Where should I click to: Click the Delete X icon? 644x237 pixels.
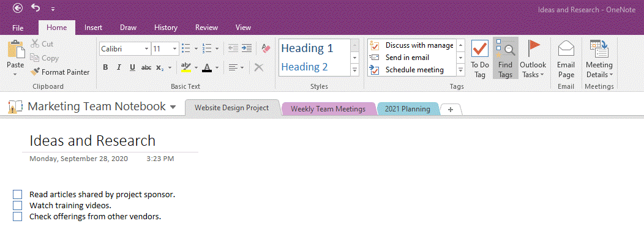(259, 67)
